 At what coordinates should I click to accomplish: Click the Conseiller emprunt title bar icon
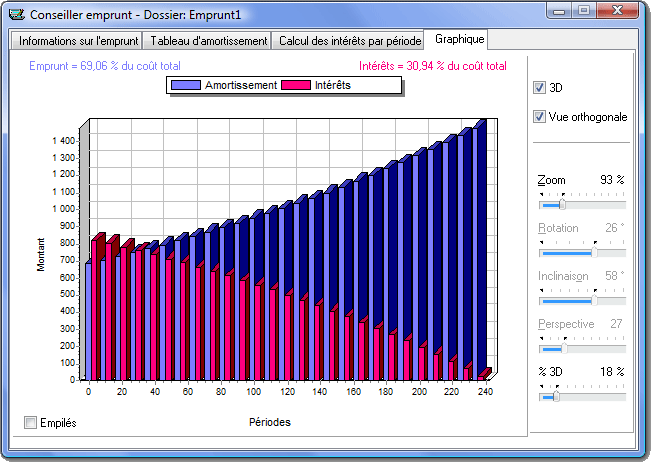16,14
